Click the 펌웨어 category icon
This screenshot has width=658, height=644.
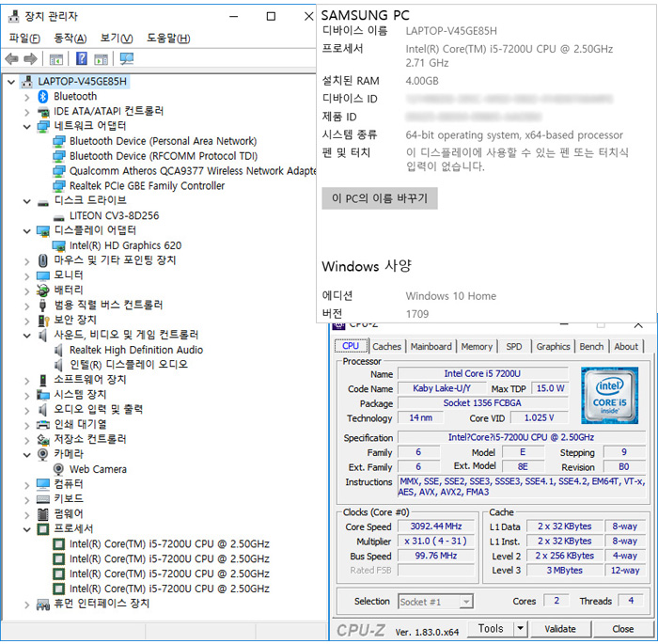(x=43, y=514)
